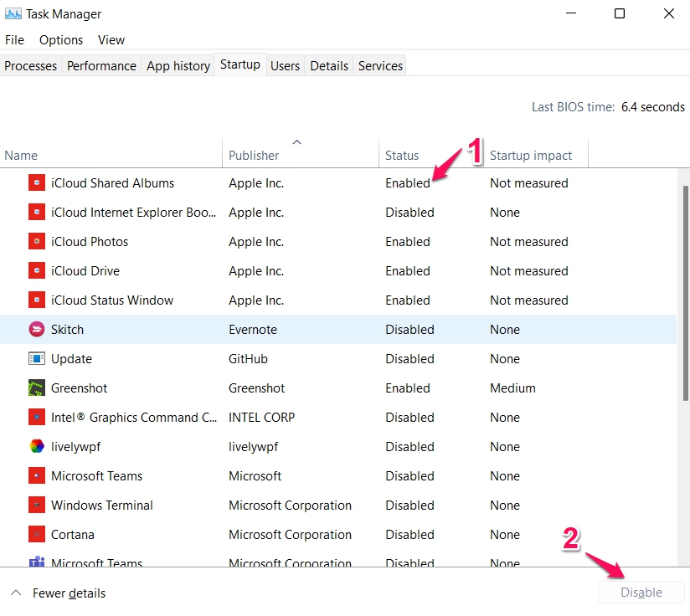This screenshot has width=690, height=616.
Task: Click the Evernote publisher cell
Action: (x=253, y=330)
